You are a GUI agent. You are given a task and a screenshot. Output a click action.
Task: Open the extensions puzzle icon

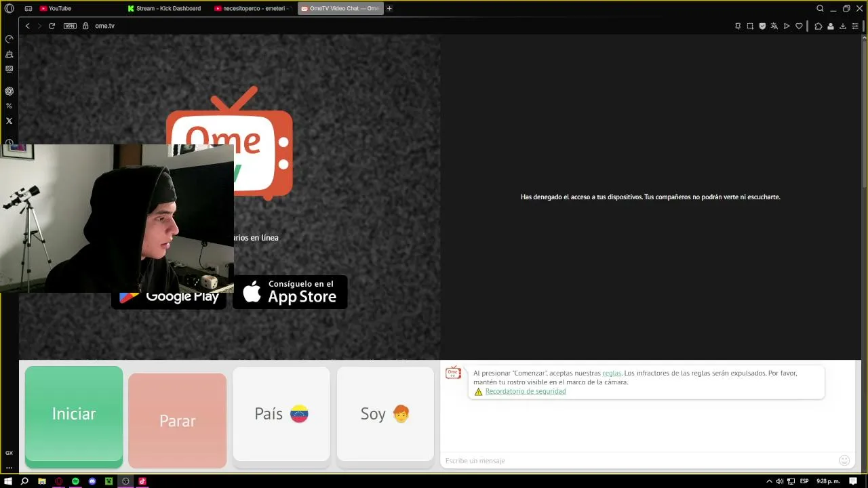[x=818, y=26]
